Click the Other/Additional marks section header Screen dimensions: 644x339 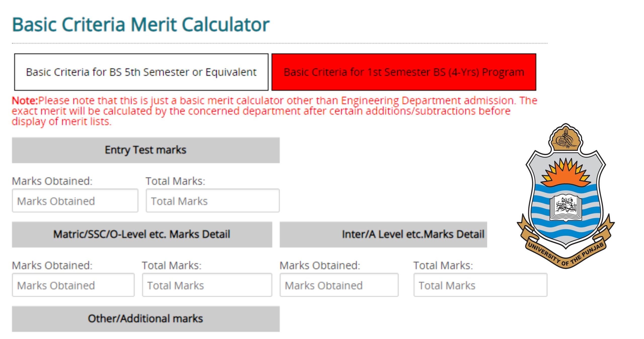pos(146,319)
